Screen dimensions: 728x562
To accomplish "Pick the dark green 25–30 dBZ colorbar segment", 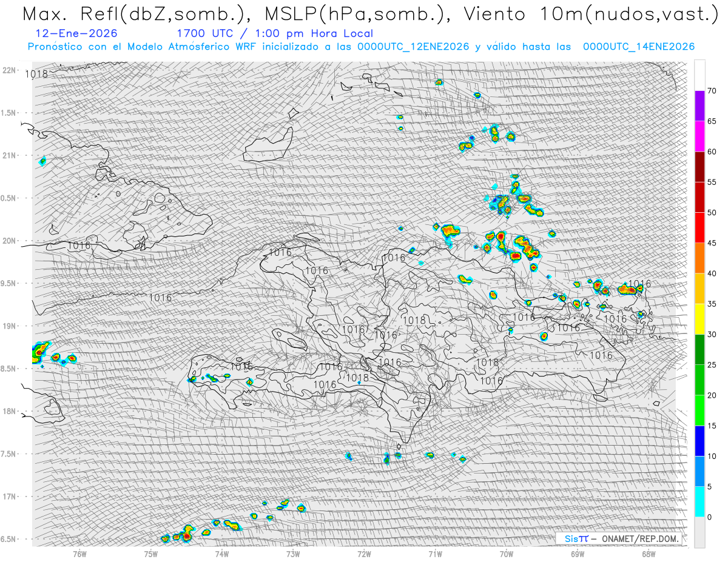I will [699, 349].
